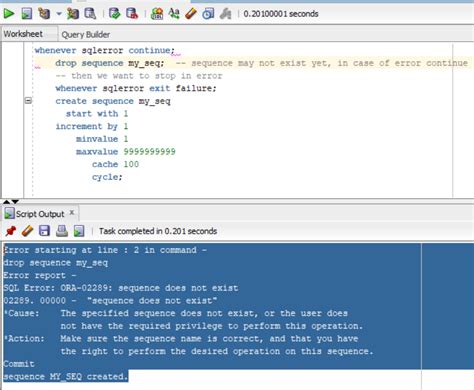Click the '*Cause:' output line

pos(176,313)
